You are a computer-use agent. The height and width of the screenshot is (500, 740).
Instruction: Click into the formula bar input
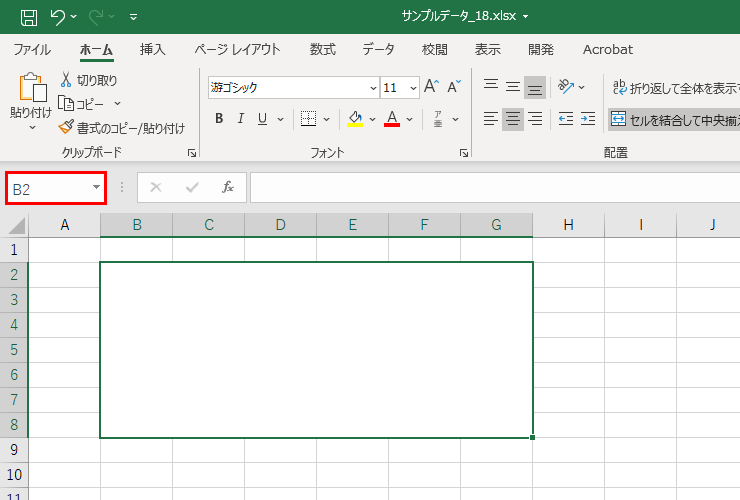495,187
